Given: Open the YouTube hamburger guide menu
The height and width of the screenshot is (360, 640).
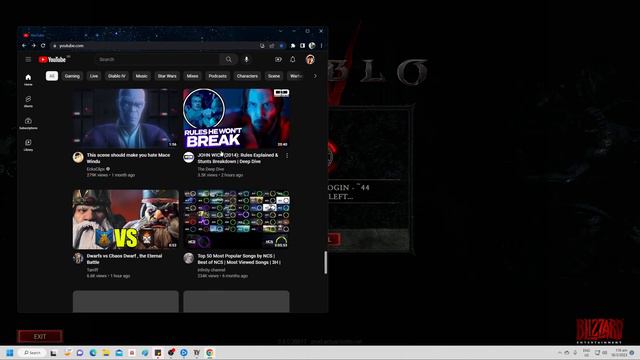Looking at the screenshot, I should click(28, 60).
